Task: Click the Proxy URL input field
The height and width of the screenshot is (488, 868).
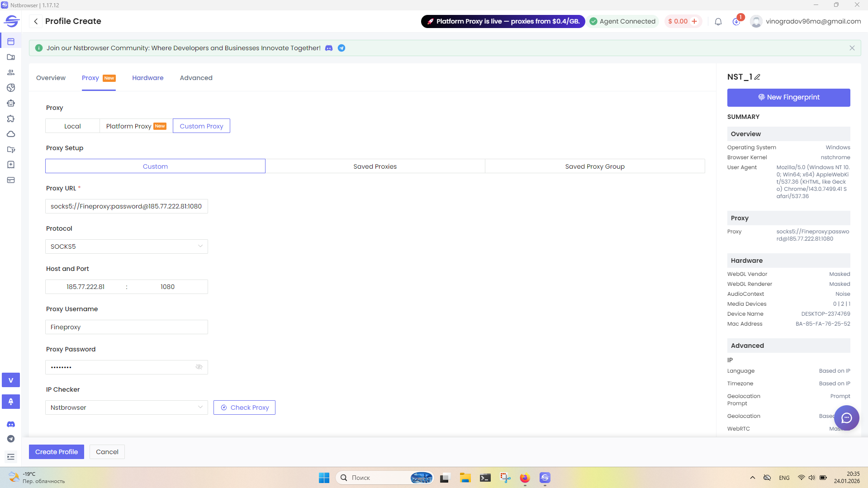Action: point(127,206)
